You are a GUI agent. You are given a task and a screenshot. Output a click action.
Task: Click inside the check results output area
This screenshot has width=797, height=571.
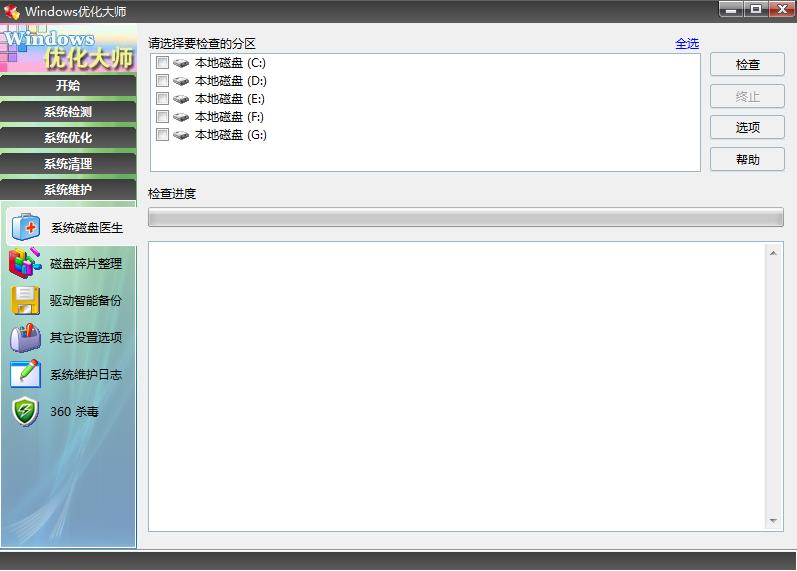click(456, 386)
